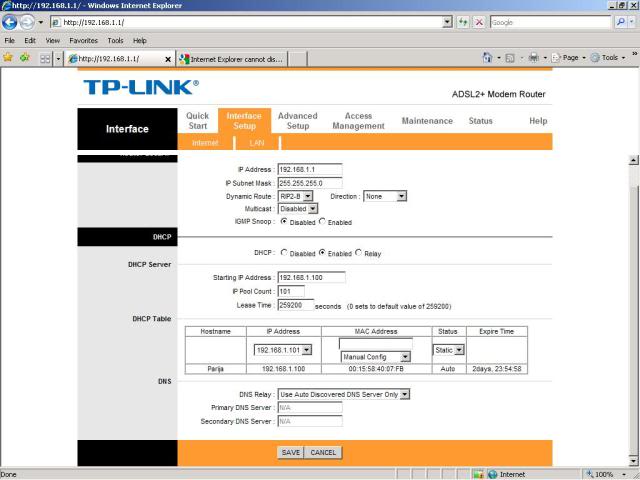The width and height of the screenshot is (640, 480).
Task: Click the Internet zone globe icon
Action: 493,474
